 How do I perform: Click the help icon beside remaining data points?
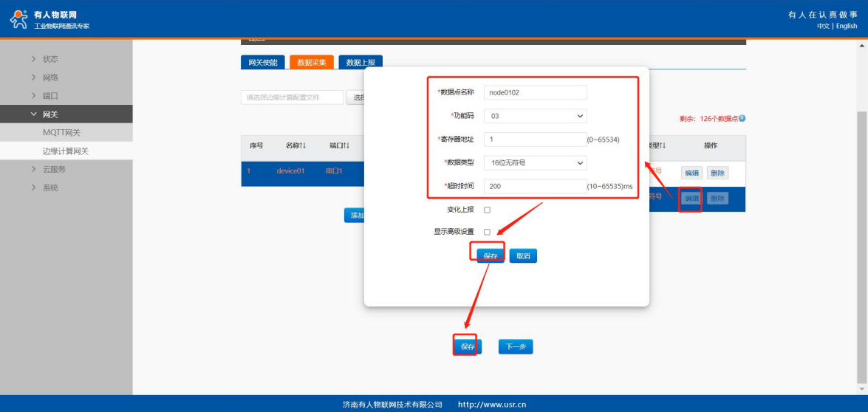tap(742, 118)
